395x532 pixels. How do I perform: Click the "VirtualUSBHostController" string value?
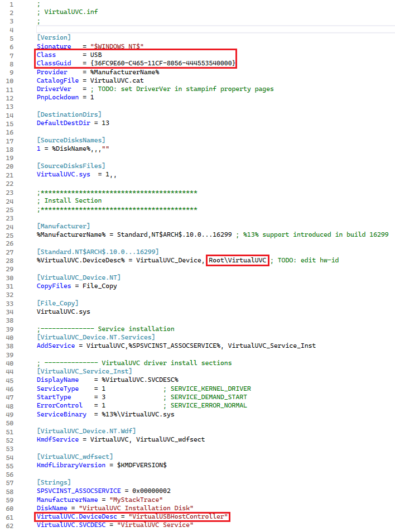(179, 517)
